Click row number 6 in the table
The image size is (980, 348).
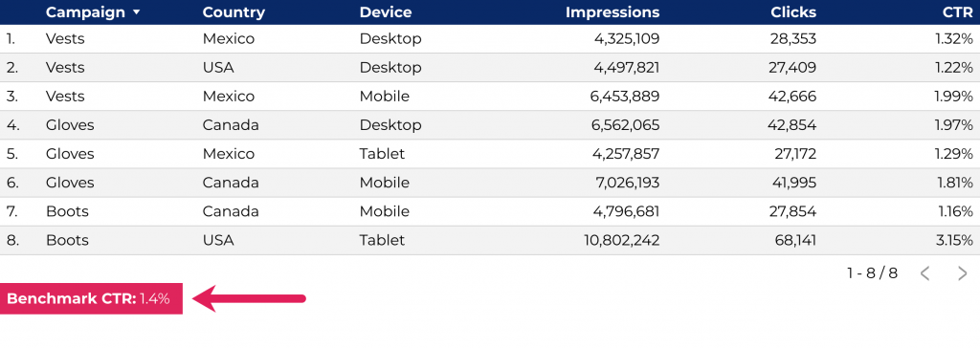point(13,183)
